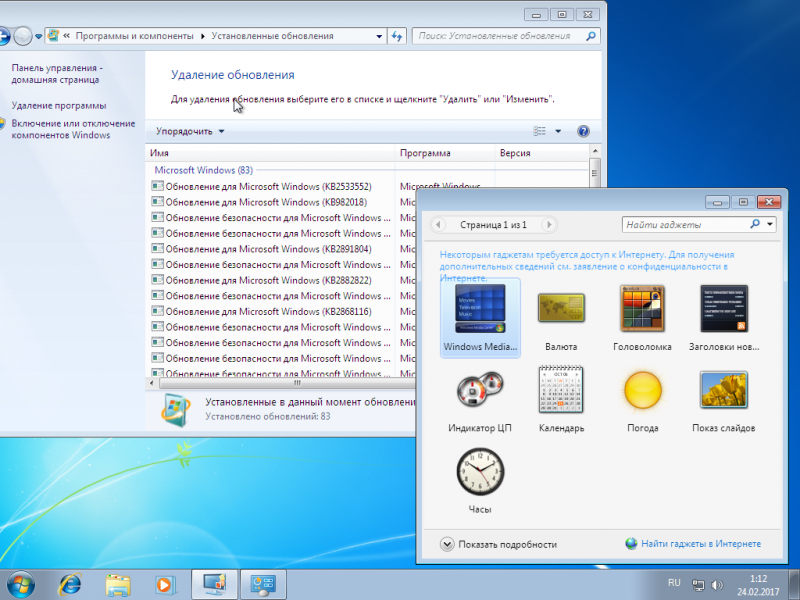Maximize the gadgets gallery window

pyautogui.click(x=743, y=202)
